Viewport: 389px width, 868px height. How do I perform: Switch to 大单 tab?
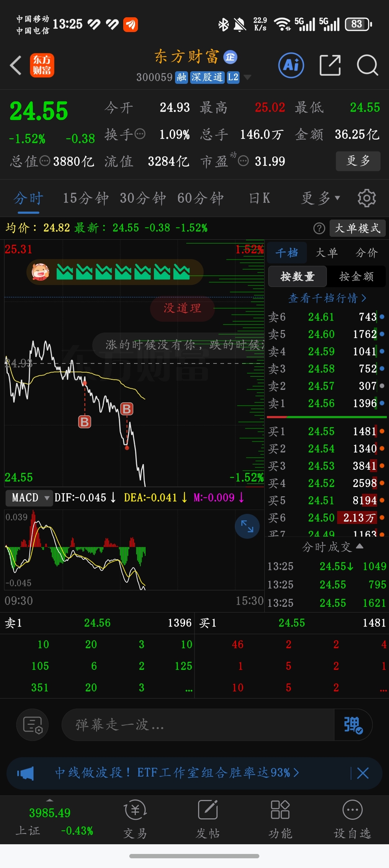[327, 253]
